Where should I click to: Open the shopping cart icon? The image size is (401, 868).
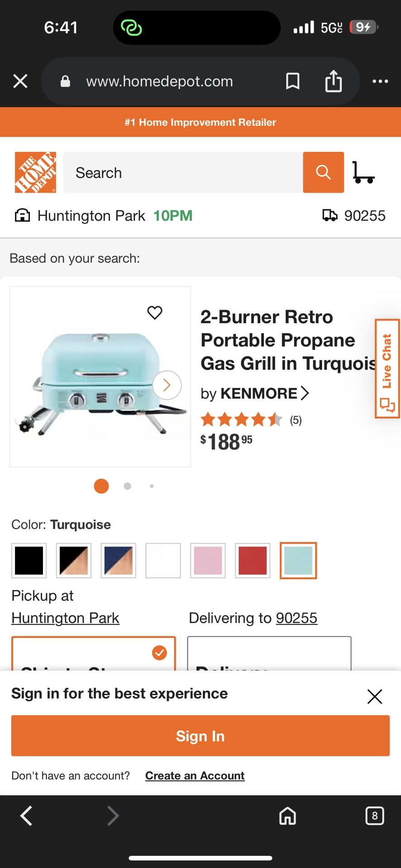click(x=363, y=172)
